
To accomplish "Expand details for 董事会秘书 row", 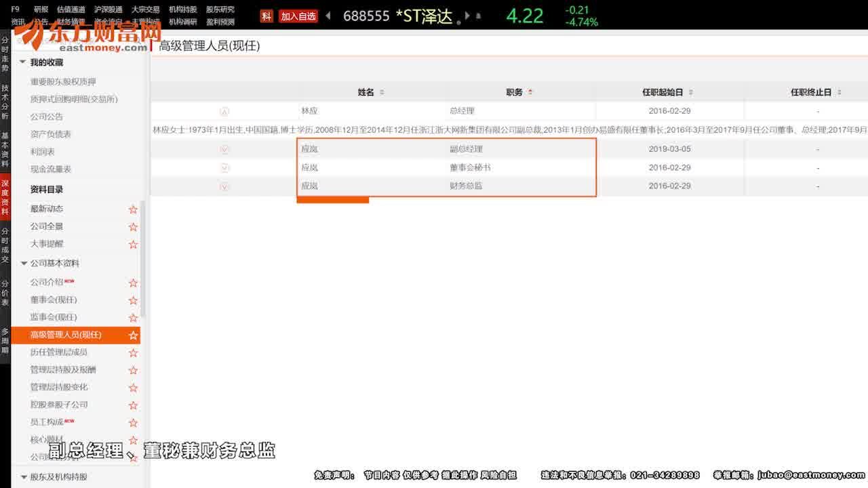I will (x=225, y=168).
